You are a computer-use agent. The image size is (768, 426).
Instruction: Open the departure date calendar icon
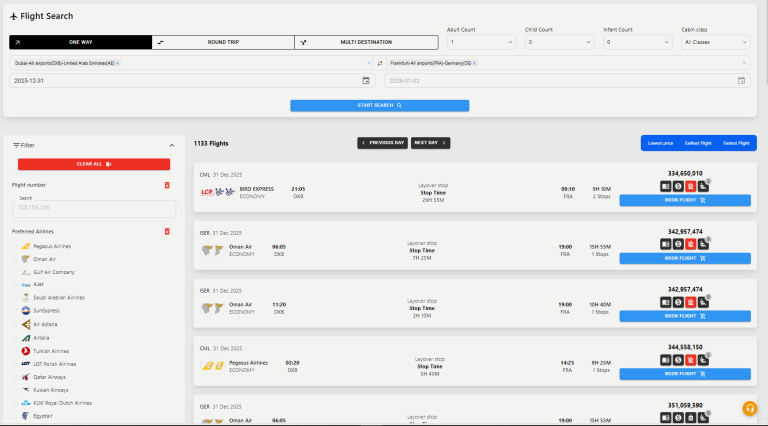pyautogui.click(x=366, y=80)
